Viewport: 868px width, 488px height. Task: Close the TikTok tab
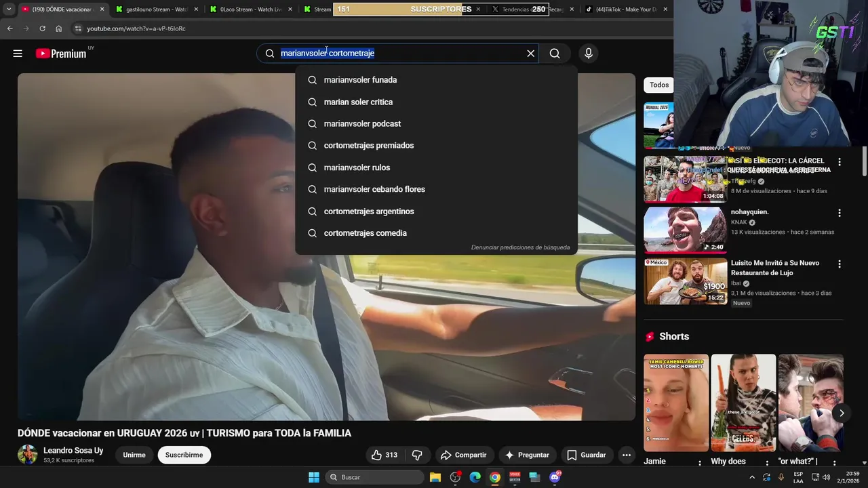click(665, 9)
